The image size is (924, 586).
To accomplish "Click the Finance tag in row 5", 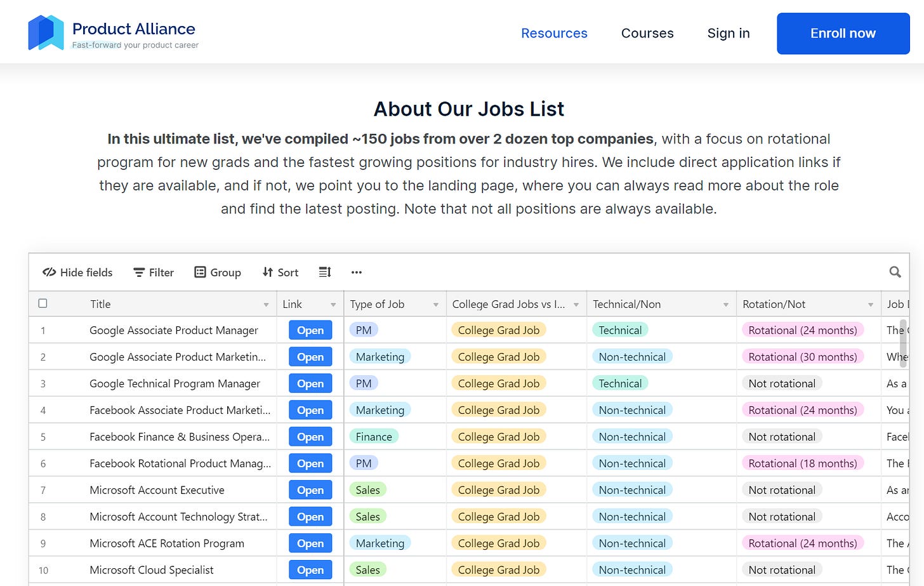I will [374, 437].
